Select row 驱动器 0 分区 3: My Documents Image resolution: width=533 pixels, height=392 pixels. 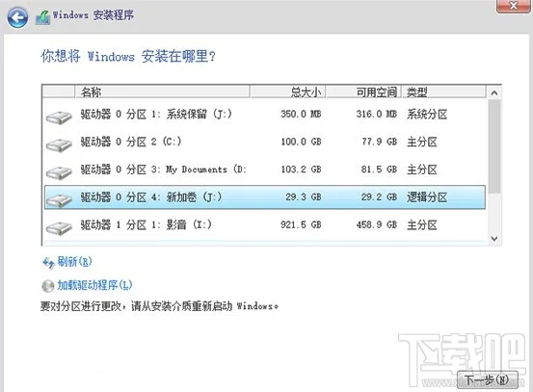click(265, 170)
